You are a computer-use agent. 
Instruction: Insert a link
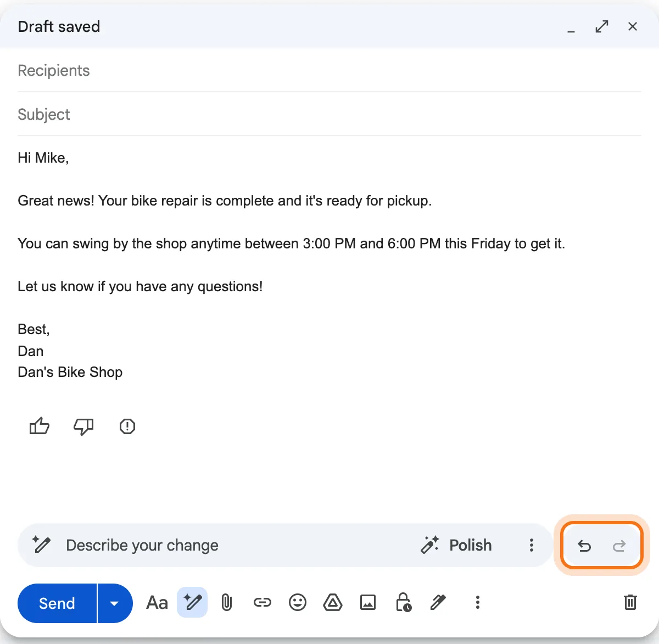pyautogui.click(x=263, y=603)
